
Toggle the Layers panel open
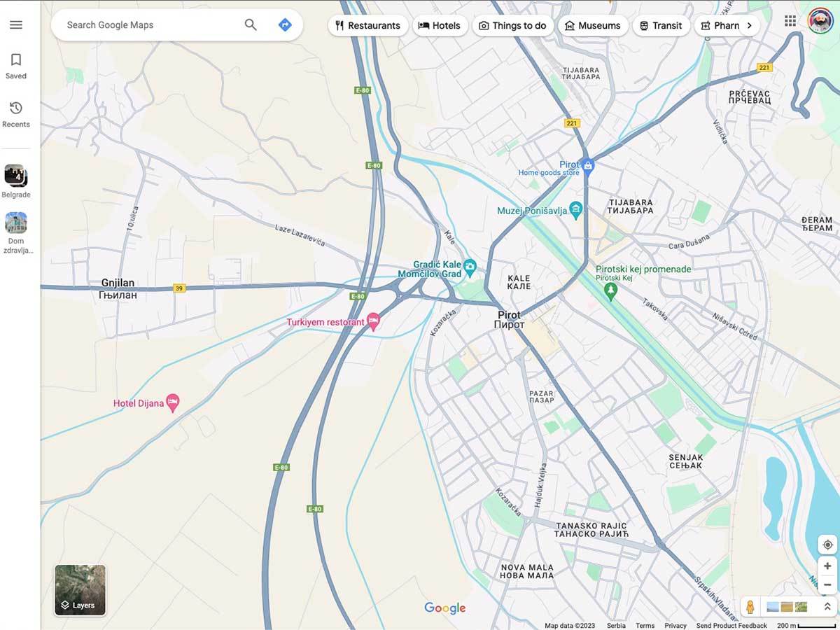tap(80, 590)
